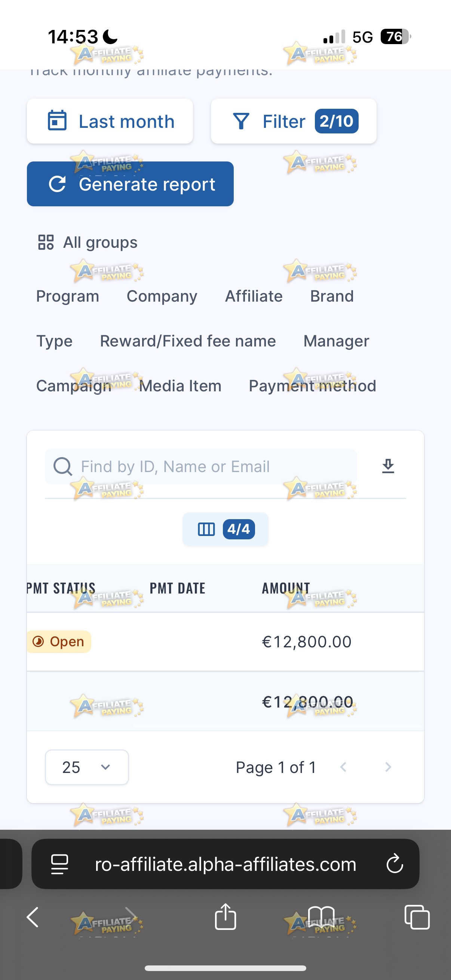Screen dimensions: 451x980
Task: Open the Filter 2/10 panel
Action: click(294, 121)
